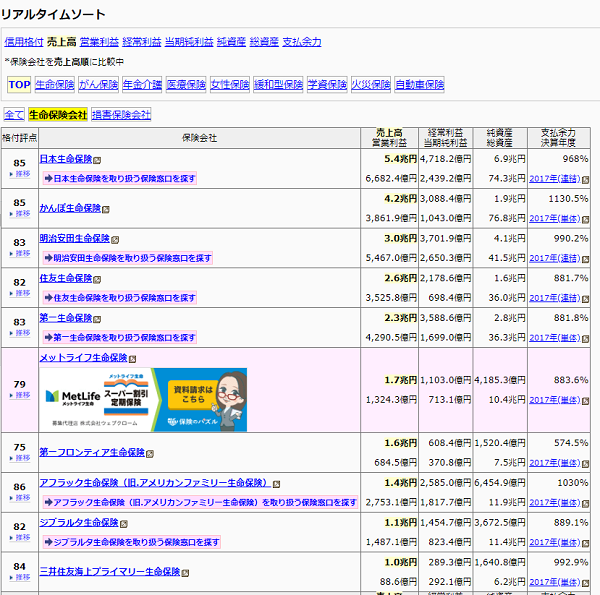Click external link icon beside 第一フロンティア生命保険

pyautogui.click(x=150, y=454)
